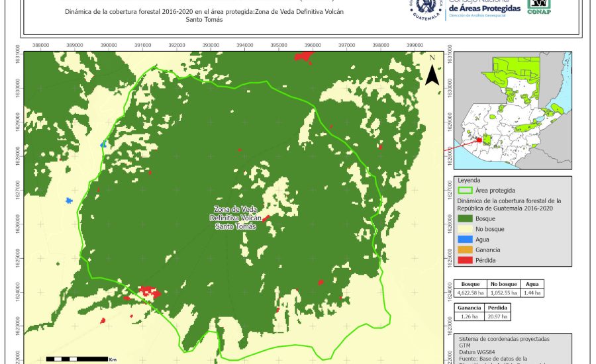This screenshot has height=364, width=596.
Task: Select the large red Pérdida patch on the map
Action: click(x=149, y=291)
